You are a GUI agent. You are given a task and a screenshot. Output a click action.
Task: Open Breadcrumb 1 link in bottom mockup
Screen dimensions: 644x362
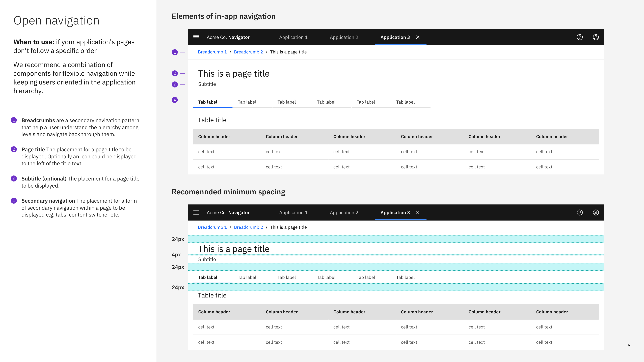tap(212, 227)
